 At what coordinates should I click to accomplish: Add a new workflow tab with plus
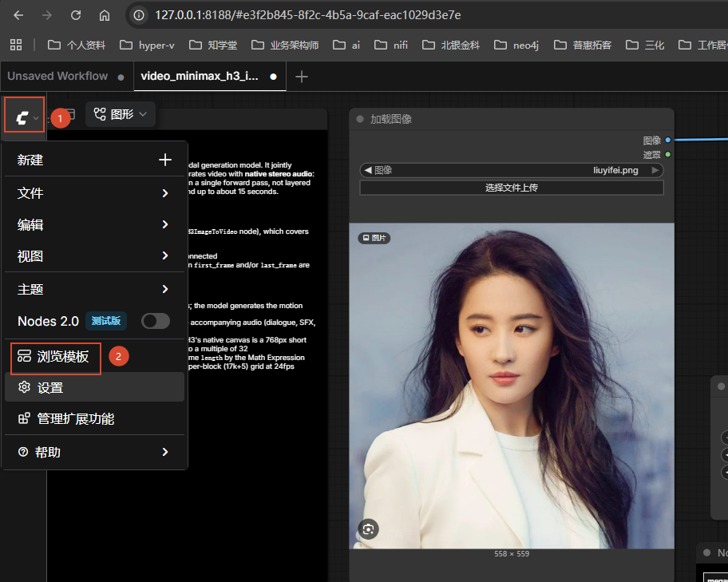pyautogui.click(x=302, y=77)
